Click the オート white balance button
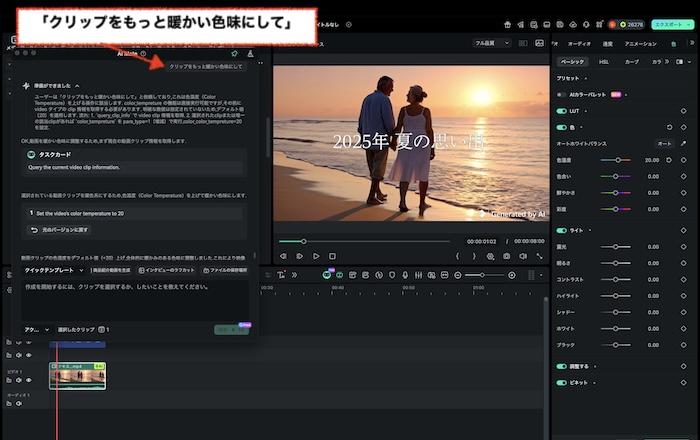Screen dimensions: 700x440 [664, 144]
